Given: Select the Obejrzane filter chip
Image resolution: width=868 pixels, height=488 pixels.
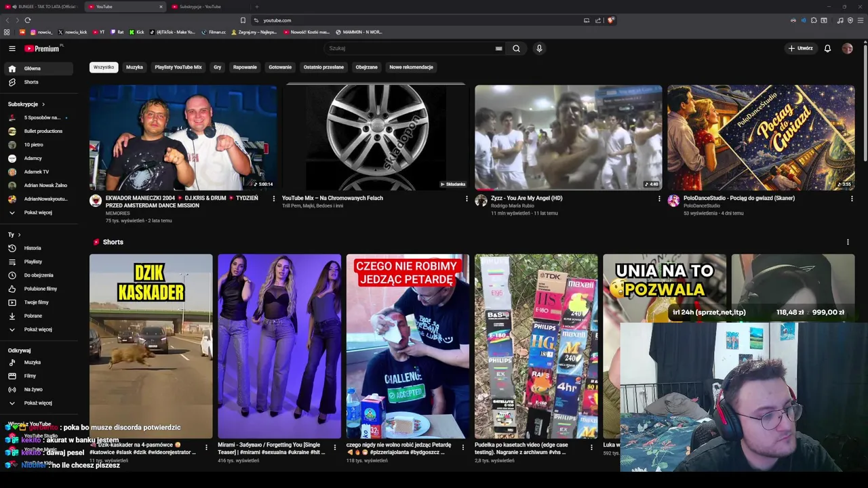Looking at the screenshot, I should (x=366, y=67).
